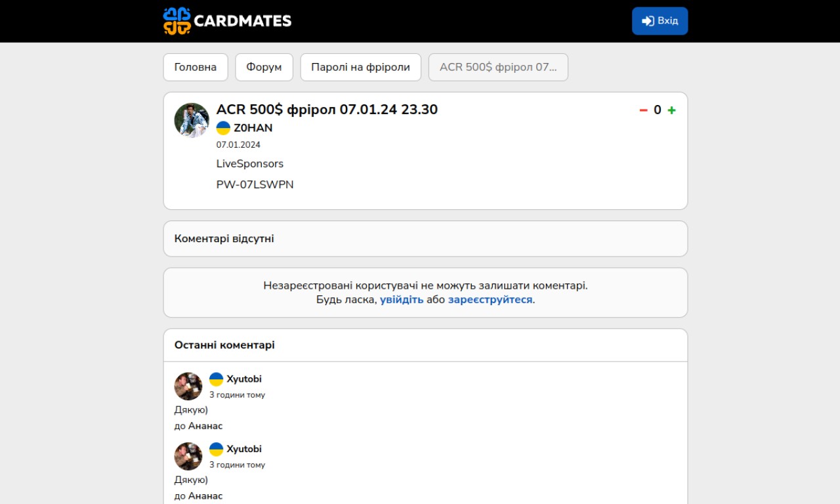
Task: Go to Головна breadcrumb
Action: [196, 67]
